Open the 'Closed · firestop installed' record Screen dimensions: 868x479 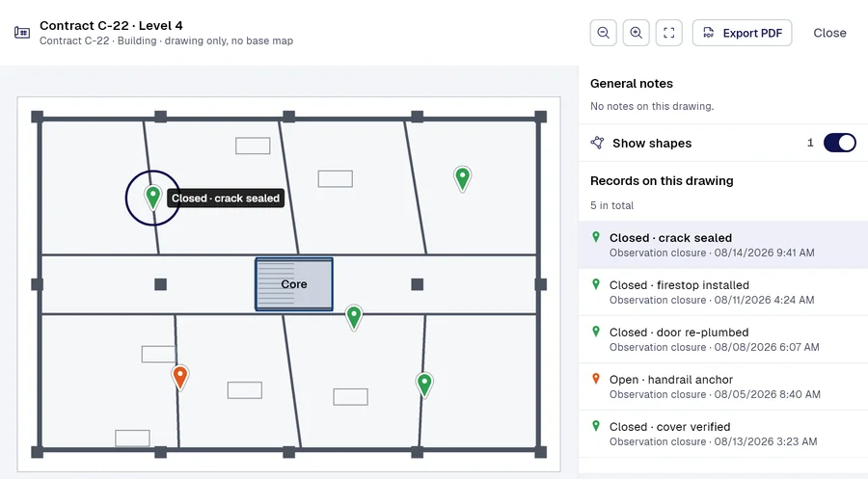point(723,292)
